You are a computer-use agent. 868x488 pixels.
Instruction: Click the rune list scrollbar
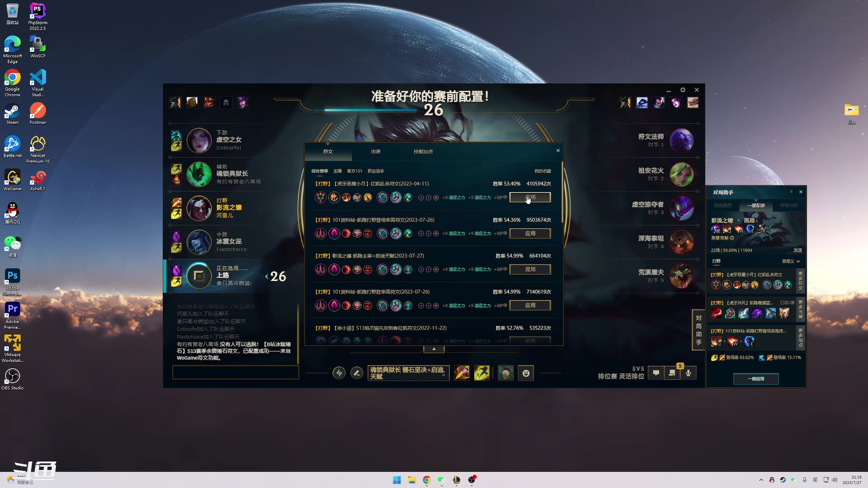[562, 192]
